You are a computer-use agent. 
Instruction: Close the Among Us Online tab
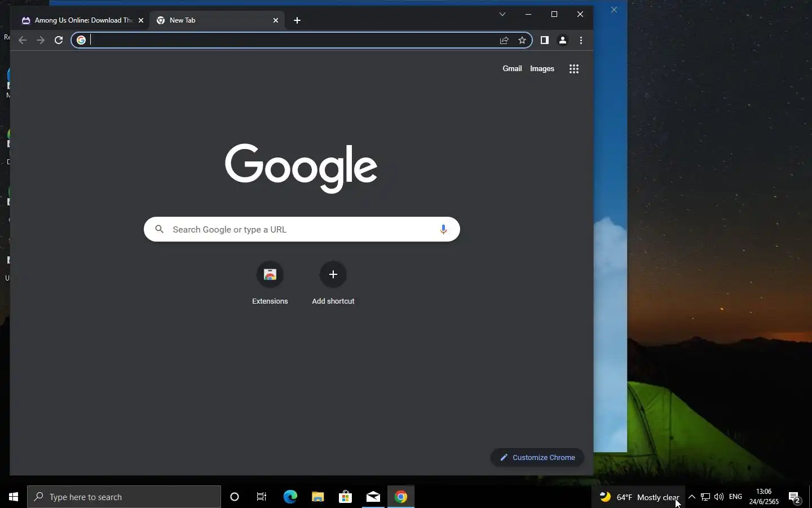coord(141,20)
